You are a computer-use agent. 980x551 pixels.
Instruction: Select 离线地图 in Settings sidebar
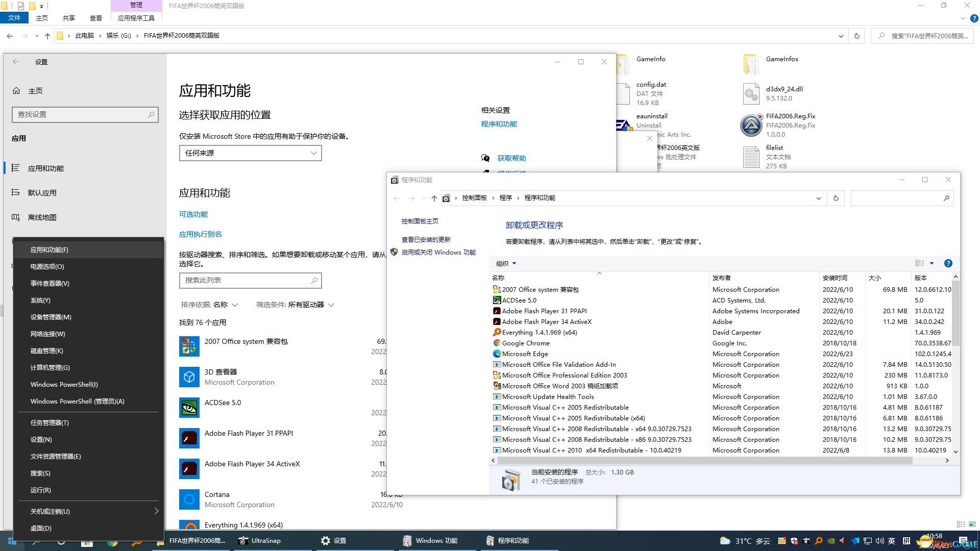coord(42,217)
